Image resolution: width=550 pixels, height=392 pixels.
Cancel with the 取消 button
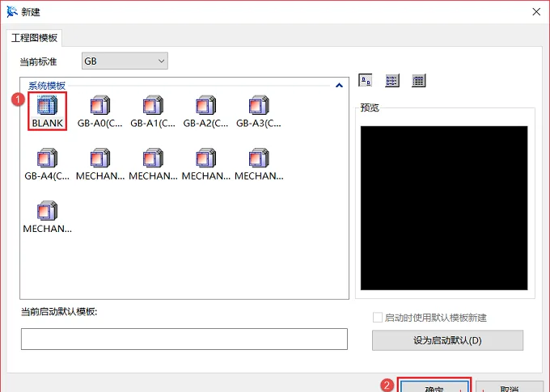pyautogui.click(x=510, y=386)
